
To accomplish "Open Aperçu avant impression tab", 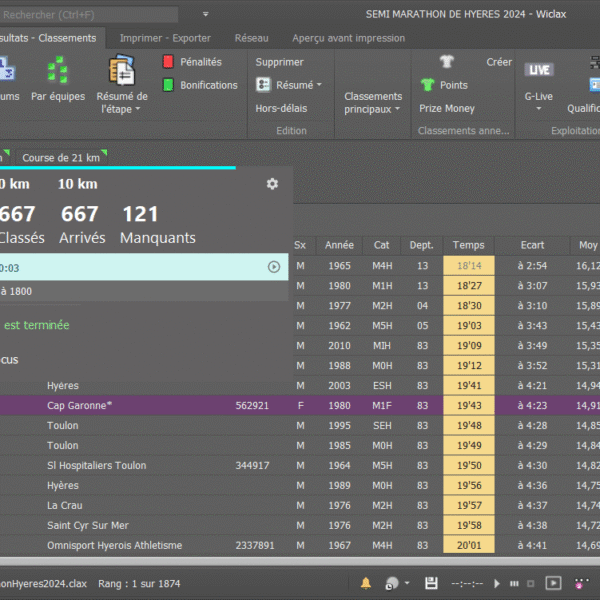I will click(x=348, y=38).
